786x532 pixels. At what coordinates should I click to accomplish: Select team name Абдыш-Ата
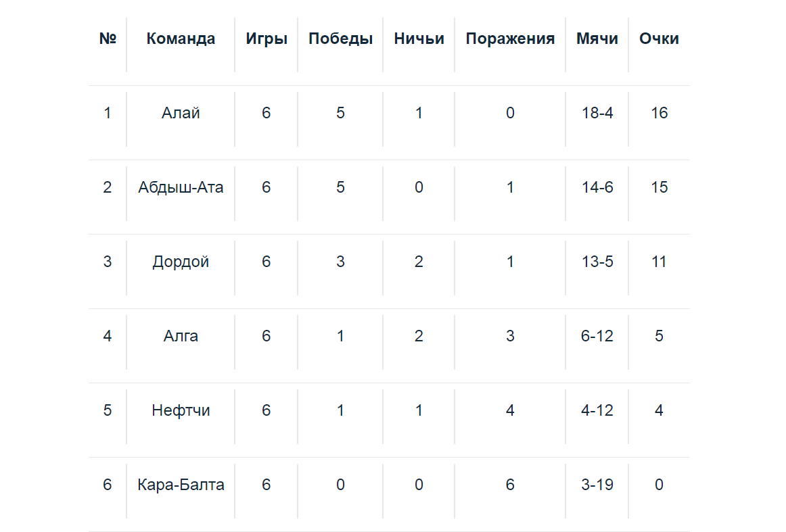[x=181, y=187]
